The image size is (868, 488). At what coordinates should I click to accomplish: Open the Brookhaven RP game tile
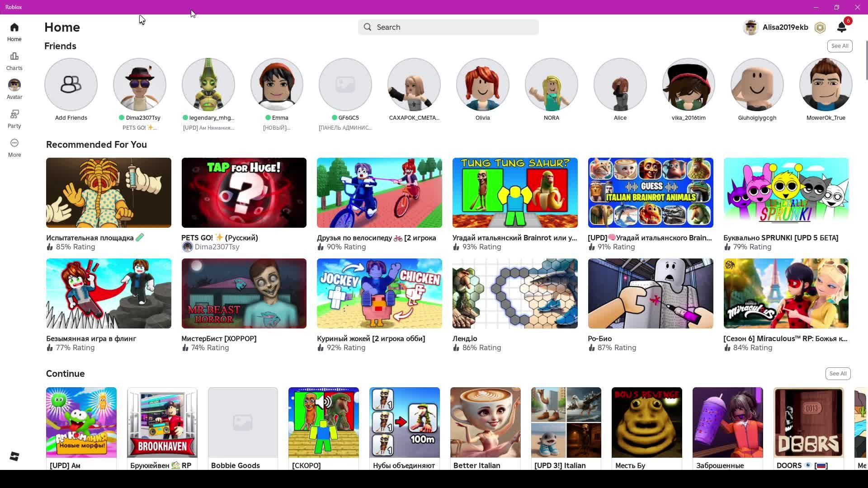pos(162,422)
